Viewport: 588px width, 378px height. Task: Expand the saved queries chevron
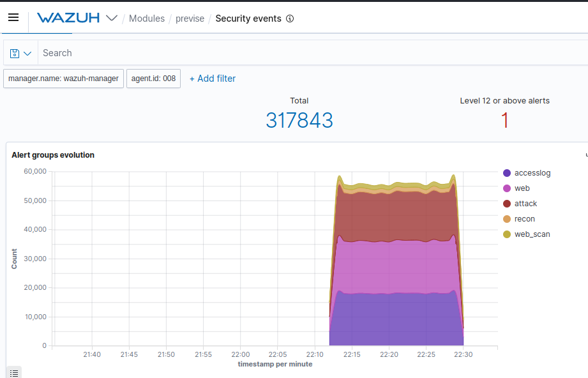click(x=27, y=54)
